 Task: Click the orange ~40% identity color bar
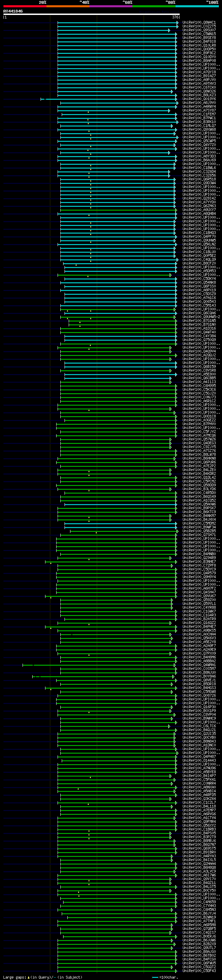[x=68, y=6]
